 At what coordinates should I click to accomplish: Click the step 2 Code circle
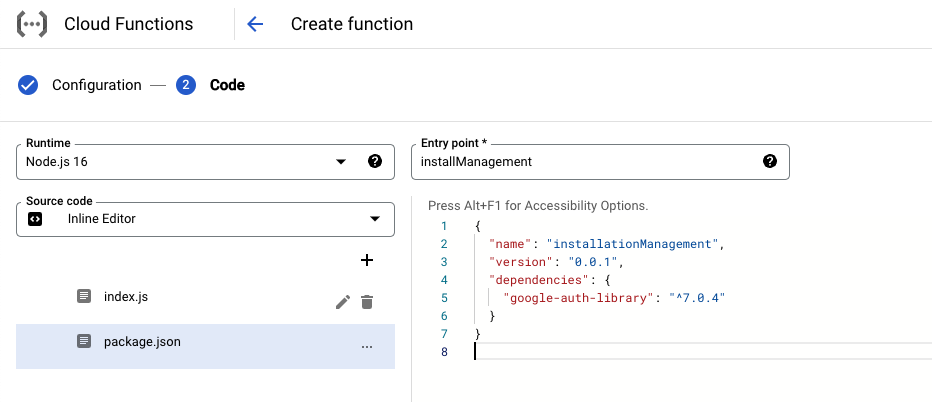pos(186,85)
